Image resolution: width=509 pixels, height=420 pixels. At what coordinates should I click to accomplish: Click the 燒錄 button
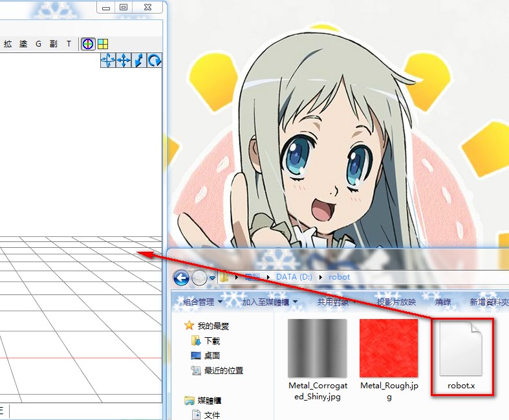[x=443, y=302]
